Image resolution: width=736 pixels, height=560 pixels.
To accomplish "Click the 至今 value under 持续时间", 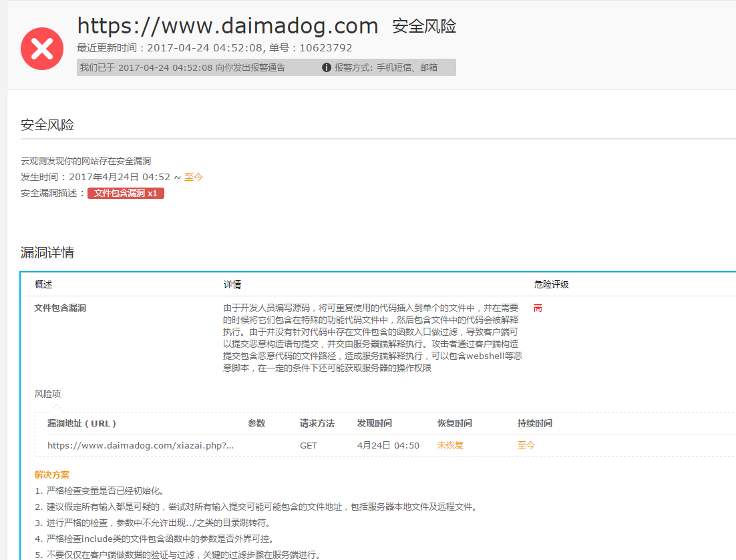I will click(526, 445).
